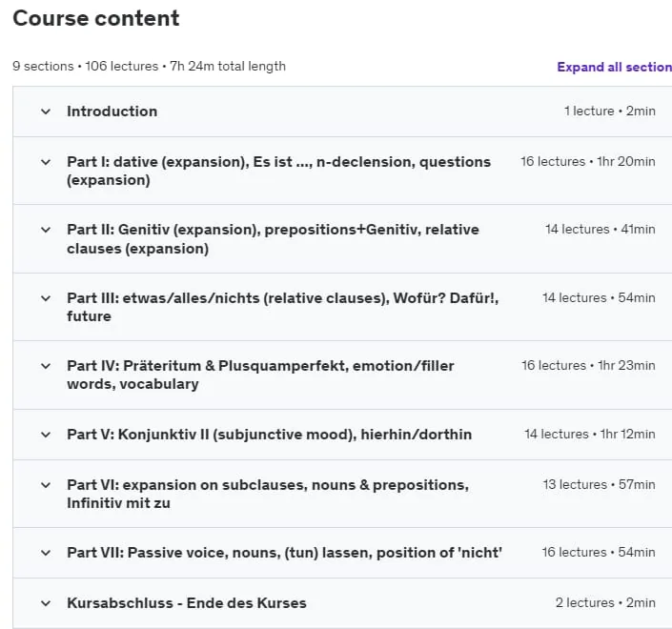The image size is (672, 629).
Task: Select Part VI Infinitiv mit zu title
Action: coord(268,494)
